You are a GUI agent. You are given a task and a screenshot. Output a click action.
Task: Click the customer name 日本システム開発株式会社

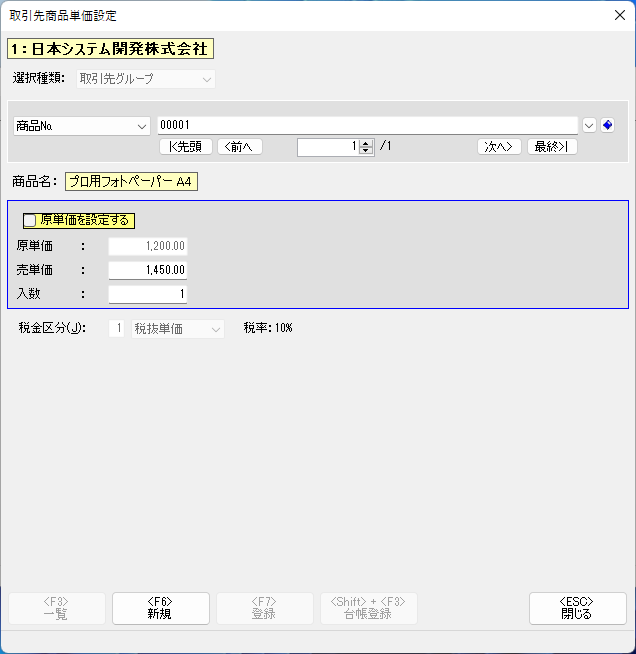[111, 48]
